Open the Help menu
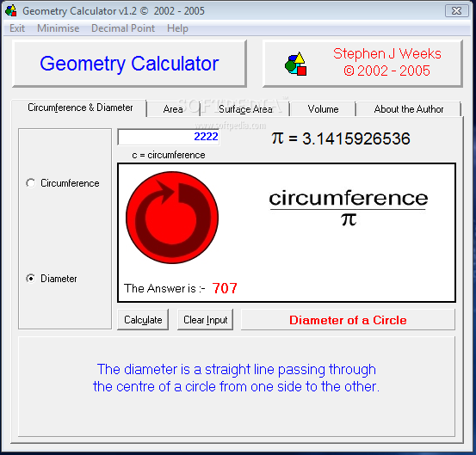Image resolution: width=476 pixels, height=455 pixels. [177, 28]
